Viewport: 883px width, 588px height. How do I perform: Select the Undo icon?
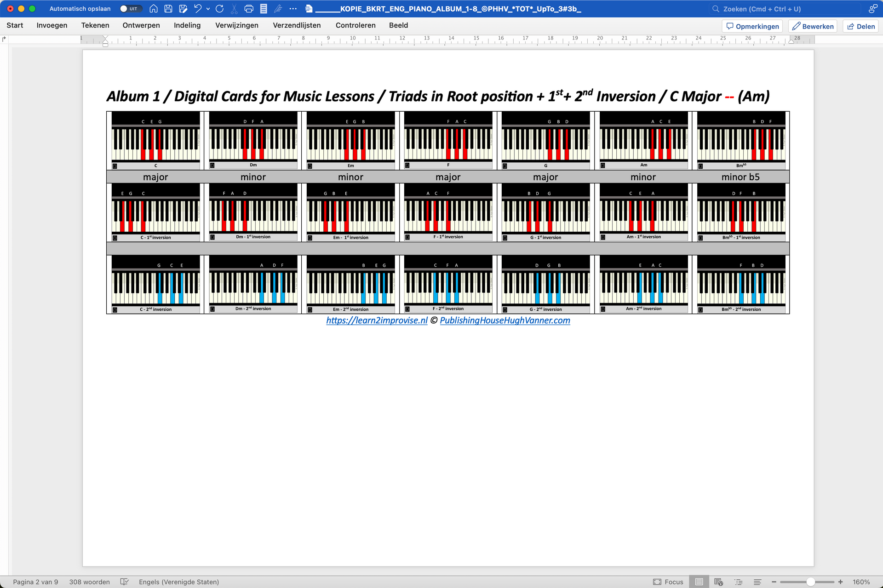pyautogui.click(x=197, y=8)
